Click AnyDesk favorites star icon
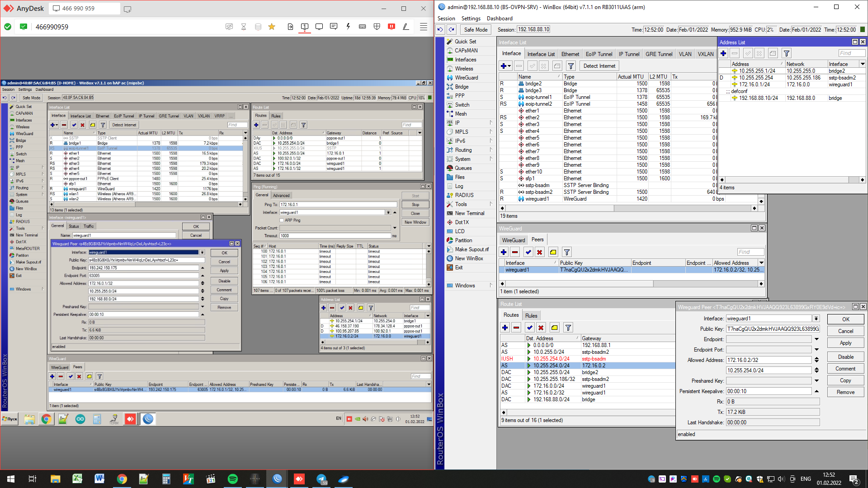The height and width of the screenshot is (488, 868). coord(272,27)
